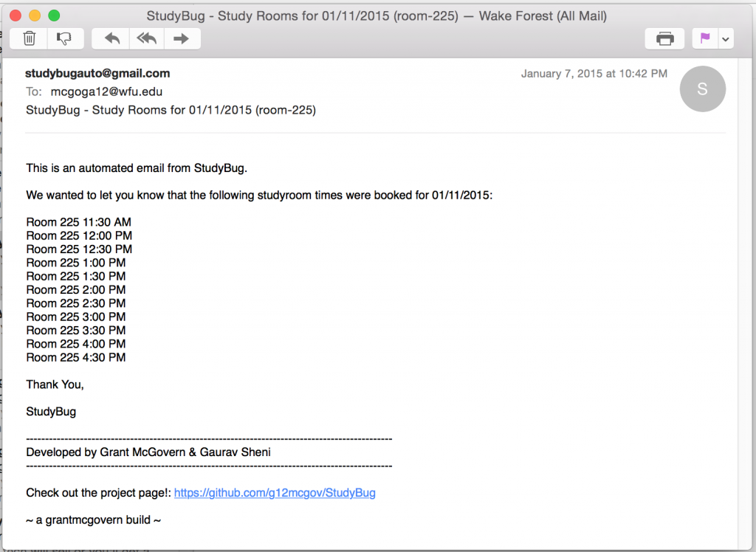Minimize window with the yellow button
Image resolution: width=756 pixels, height=552 pixels.
(x=35, y=15)
